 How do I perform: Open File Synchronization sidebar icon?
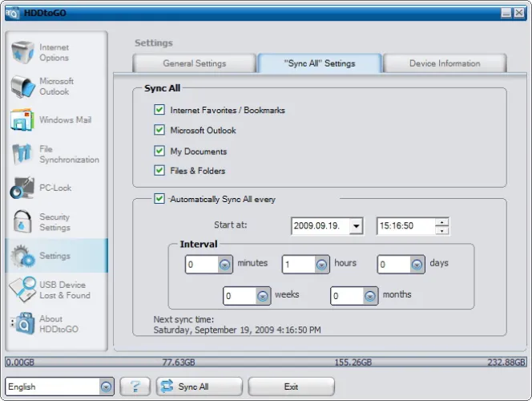click(22, 154)
